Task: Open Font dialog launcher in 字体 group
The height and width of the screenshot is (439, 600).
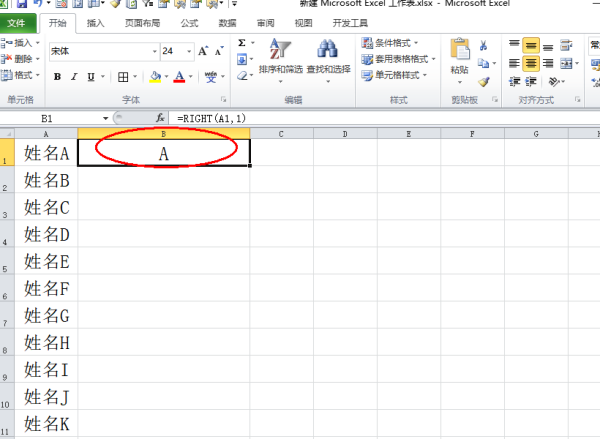Action: click(x=223, y=100)
